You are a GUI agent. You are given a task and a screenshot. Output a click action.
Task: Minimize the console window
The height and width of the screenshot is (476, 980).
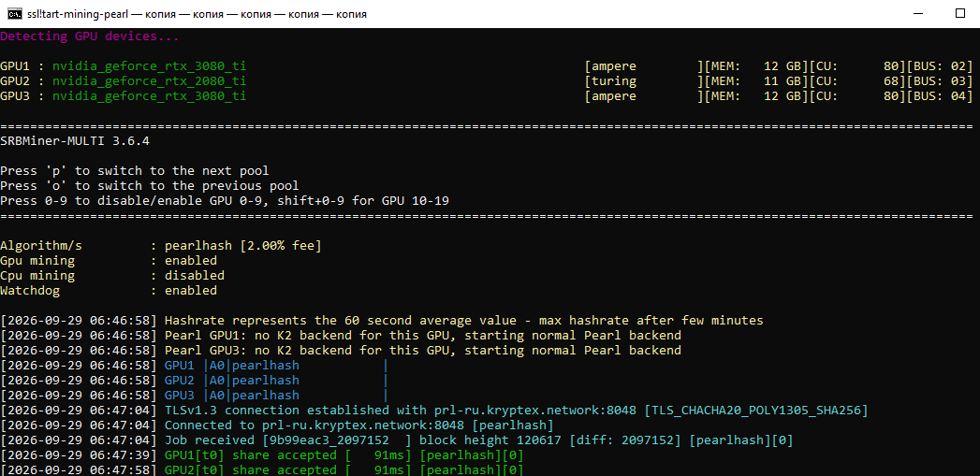pos(917,14)
